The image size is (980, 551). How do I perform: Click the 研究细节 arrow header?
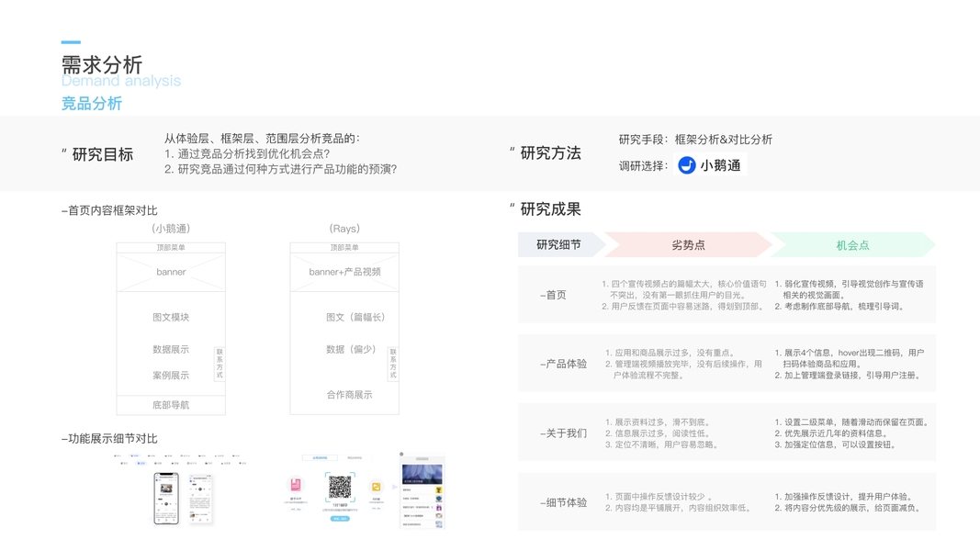[x=562, y=245]
